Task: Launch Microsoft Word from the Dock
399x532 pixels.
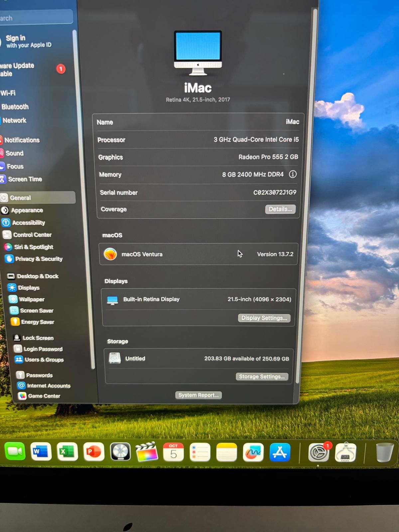Action: (41, 452)
